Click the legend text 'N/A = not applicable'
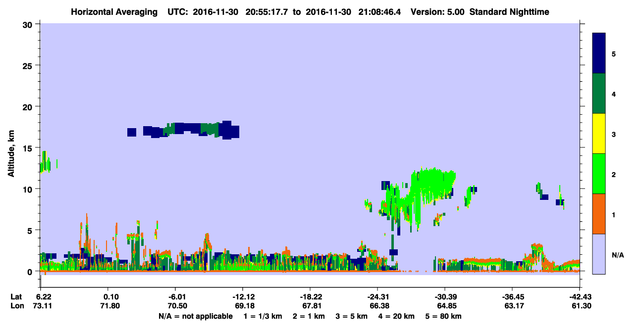Viewport: 644px width, 330px height. [196, 316]
